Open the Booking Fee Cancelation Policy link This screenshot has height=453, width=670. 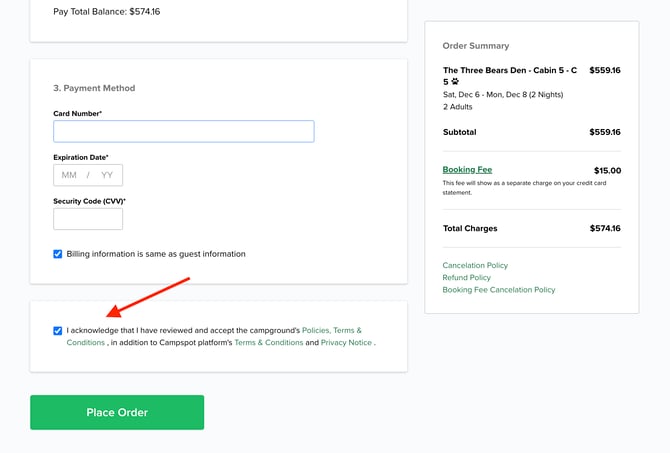(x=498, y=290)
